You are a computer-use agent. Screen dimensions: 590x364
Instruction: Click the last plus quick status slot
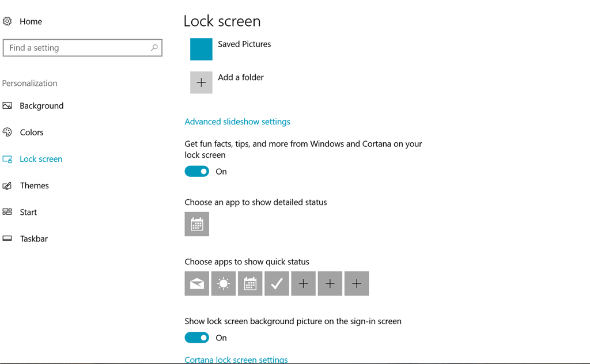click(357, 283)
